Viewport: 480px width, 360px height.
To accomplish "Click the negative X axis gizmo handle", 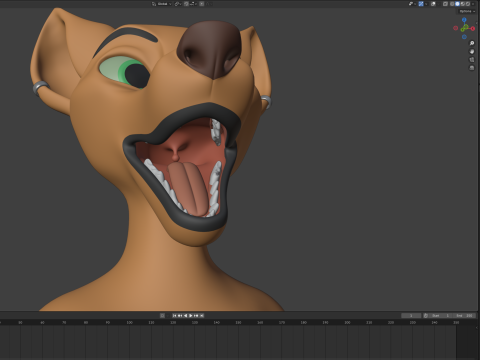I will [x=456, y=28].
